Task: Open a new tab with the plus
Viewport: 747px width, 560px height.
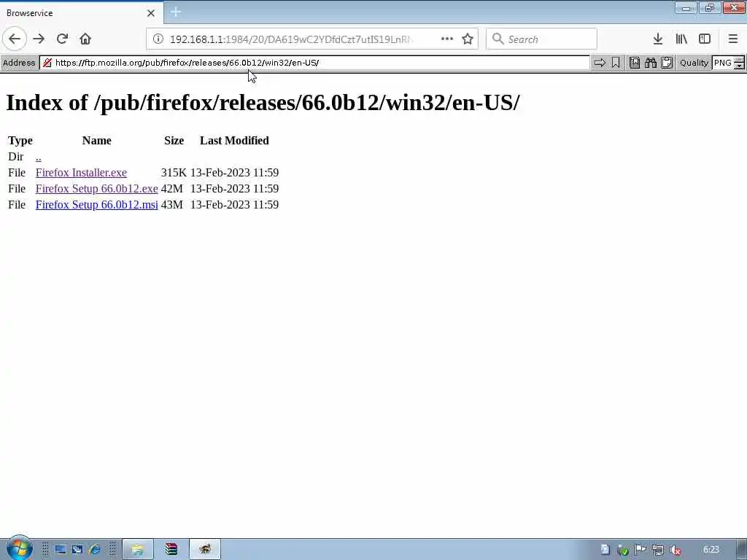Action: click(176, 12)
